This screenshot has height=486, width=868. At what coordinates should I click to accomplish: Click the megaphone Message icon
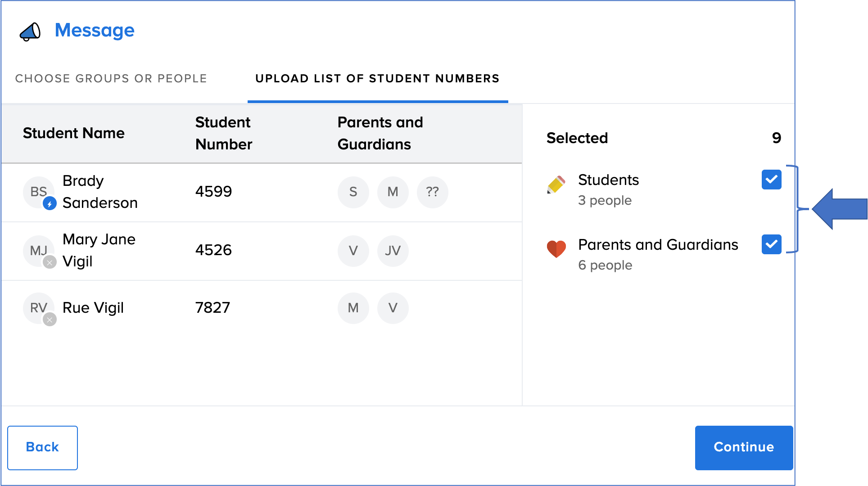coord(30,31)
